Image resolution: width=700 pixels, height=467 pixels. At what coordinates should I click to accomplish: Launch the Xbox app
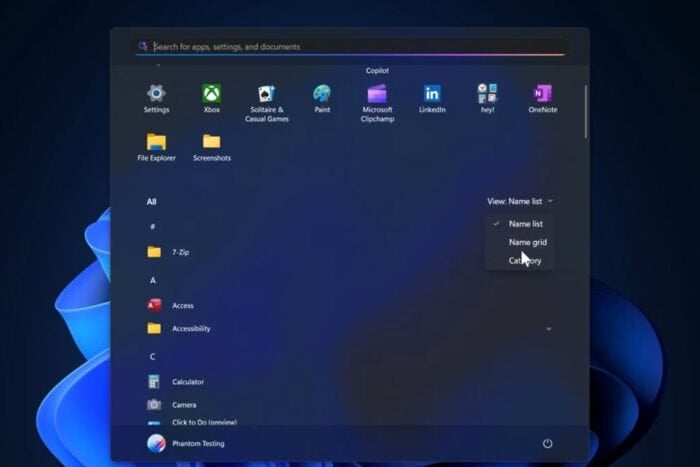[x=212, y=93]
